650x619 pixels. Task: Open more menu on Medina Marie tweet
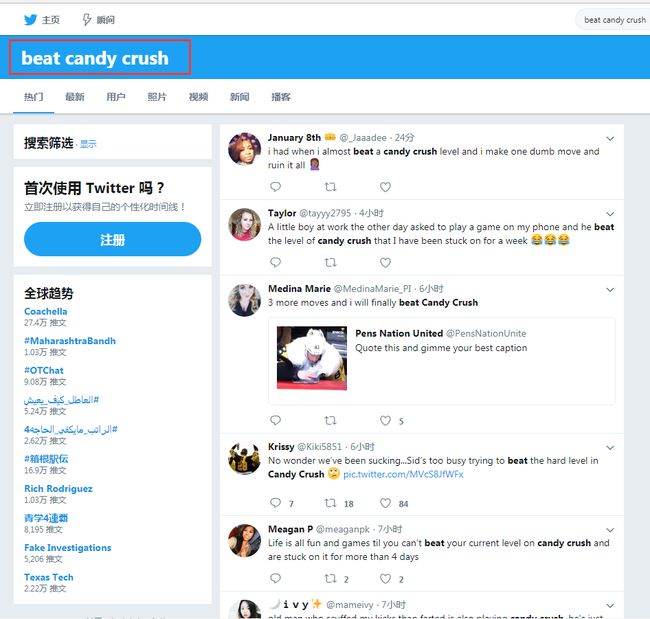610,290
